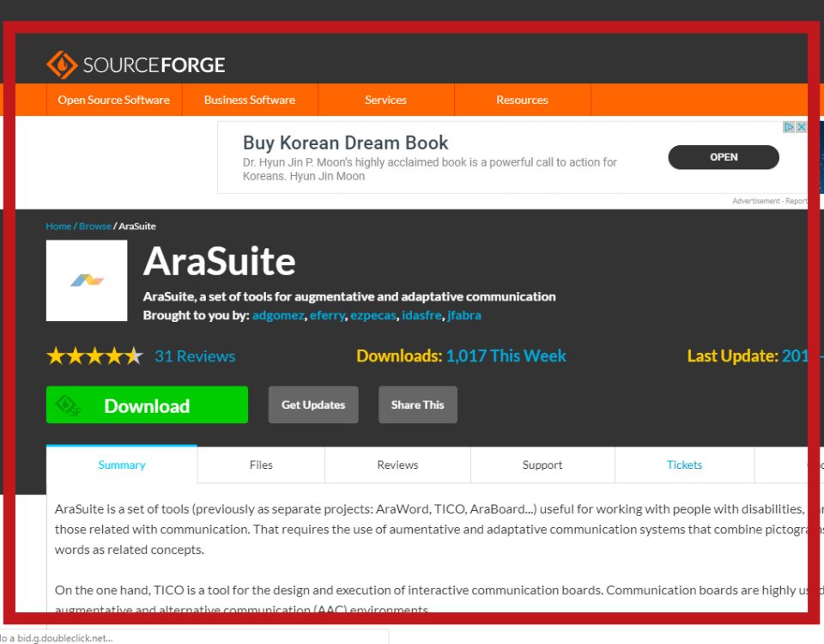Switch to the Reviews tab

(397, 465)
